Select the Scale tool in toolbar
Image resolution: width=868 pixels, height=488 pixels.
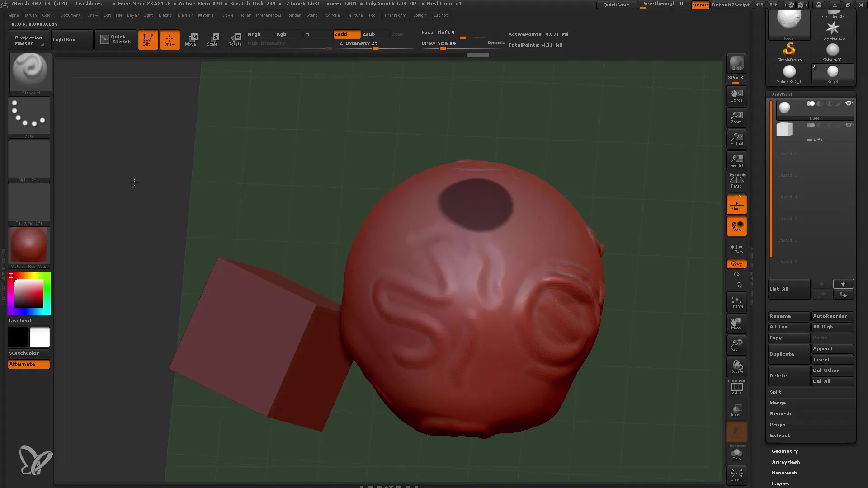pyautogui.click(x=213, y=39)
